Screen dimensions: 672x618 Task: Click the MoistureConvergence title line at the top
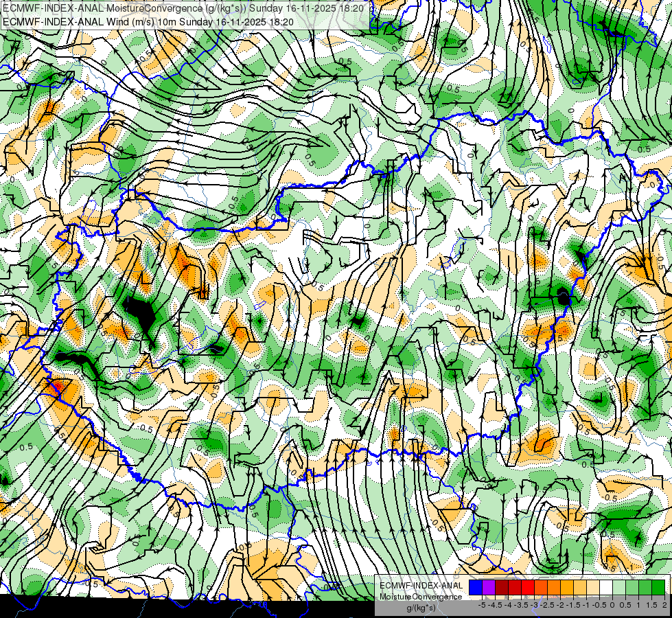coord(183,8)
